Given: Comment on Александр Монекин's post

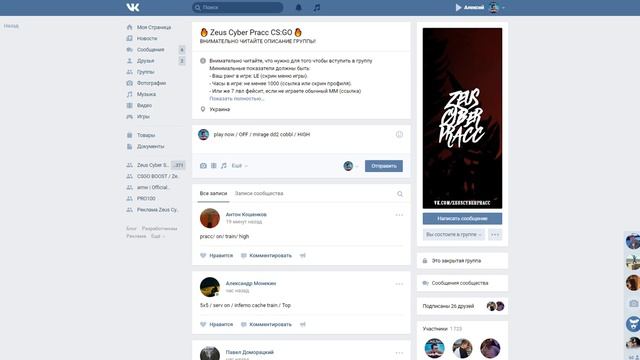Looking at the screenshot, I should point(266,324).
